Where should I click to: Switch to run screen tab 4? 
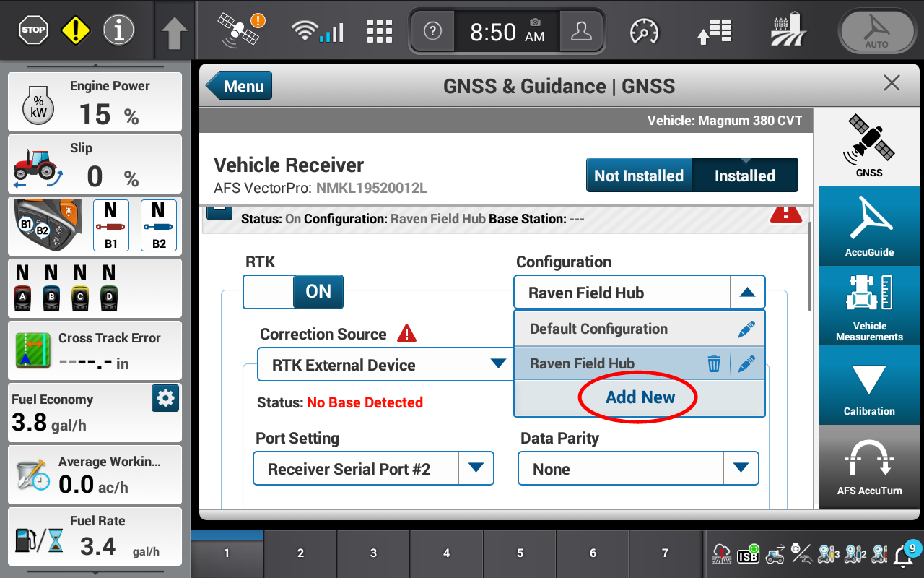(446, 553)
